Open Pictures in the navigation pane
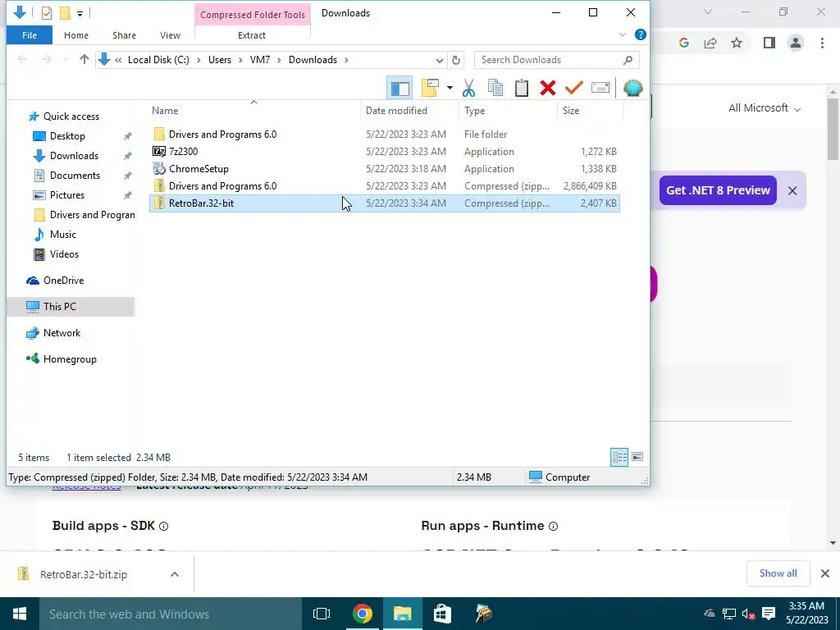The image size is (840, 630). (x=67, y=195)
